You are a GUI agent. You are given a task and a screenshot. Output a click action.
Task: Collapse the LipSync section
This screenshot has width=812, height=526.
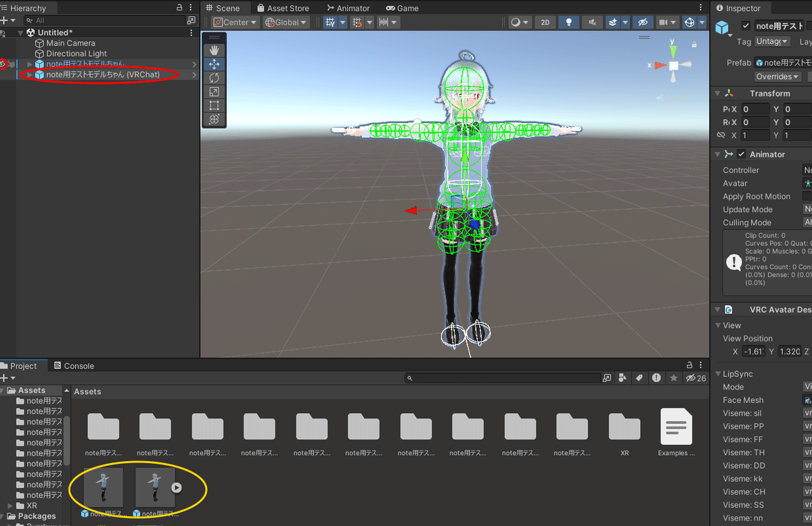pyautogui.click(x=717, y=374)
